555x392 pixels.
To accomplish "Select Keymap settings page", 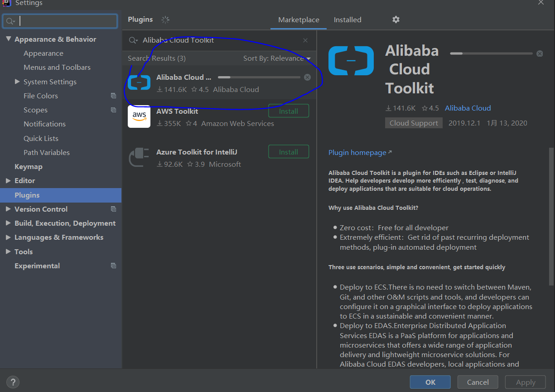I will [29, 166].
